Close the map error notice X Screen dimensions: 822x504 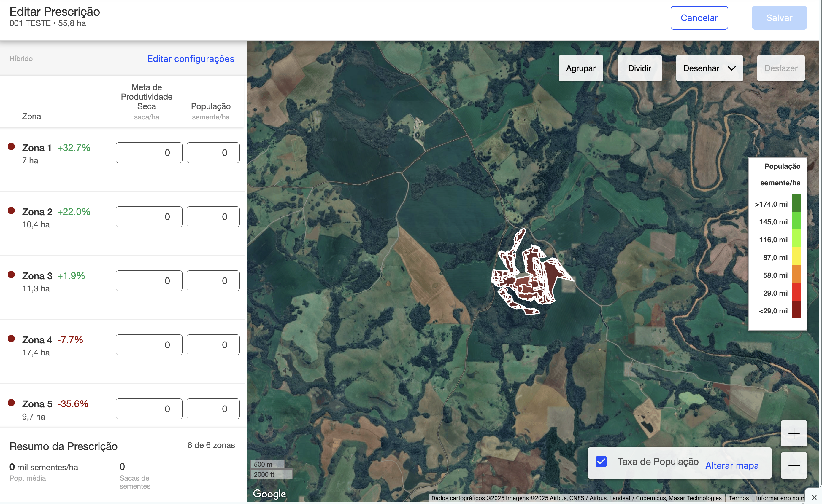[x=814, y=497]
